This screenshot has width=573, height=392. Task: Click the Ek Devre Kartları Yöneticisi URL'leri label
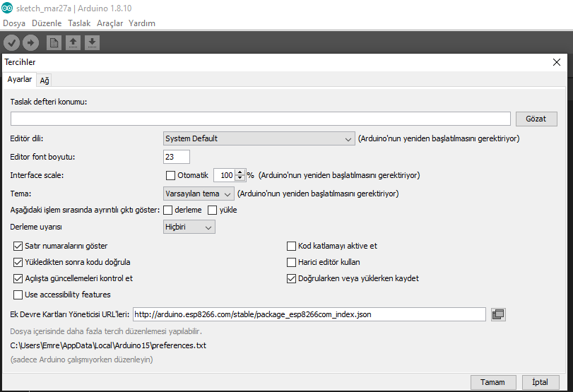coord(69,314)
